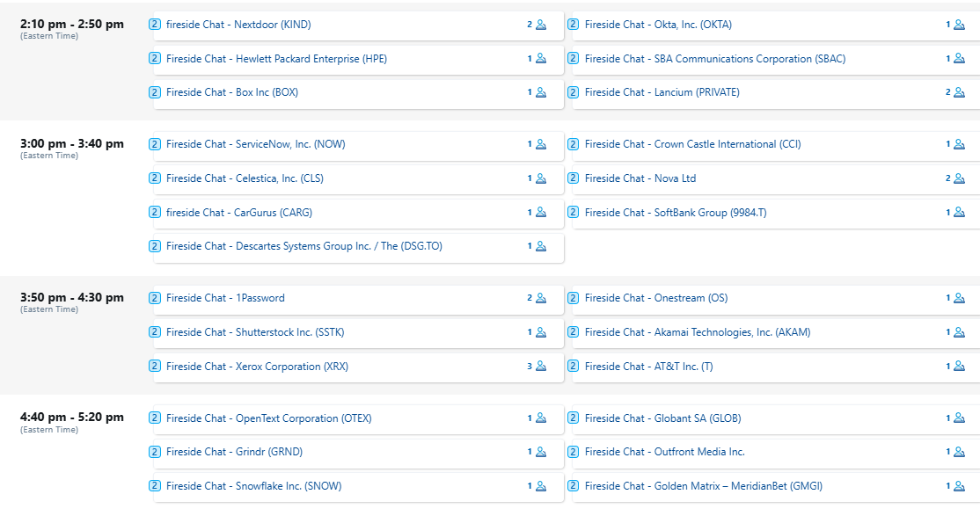Viewport: 980px width, 516px height.
Task: Show attendees for Descartes Systems Group chat
Action: tap(541, 246)
